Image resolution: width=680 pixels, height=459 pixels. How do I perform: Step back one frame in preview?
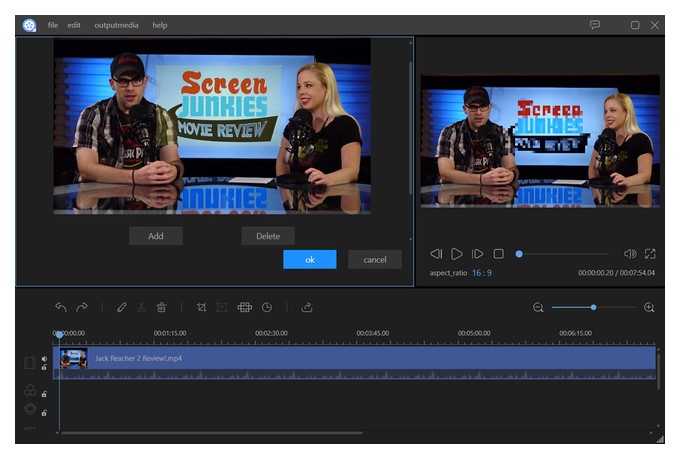click(436, 254)
